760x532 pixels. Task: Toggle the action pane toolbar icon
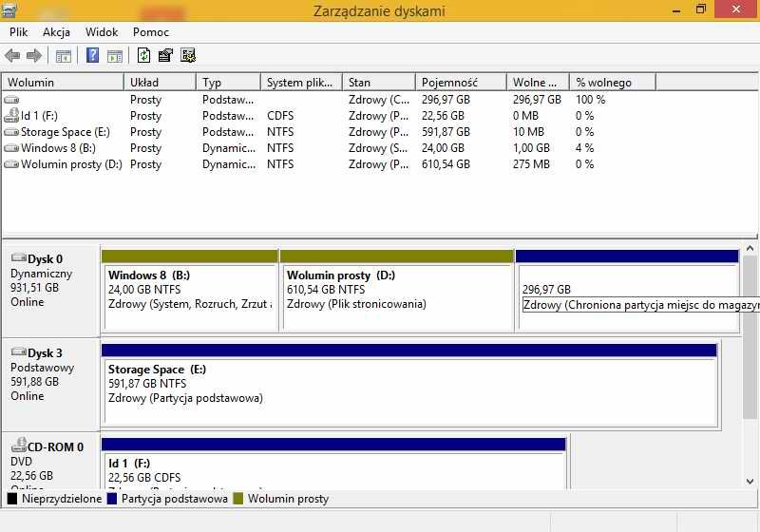coord(115,56)
